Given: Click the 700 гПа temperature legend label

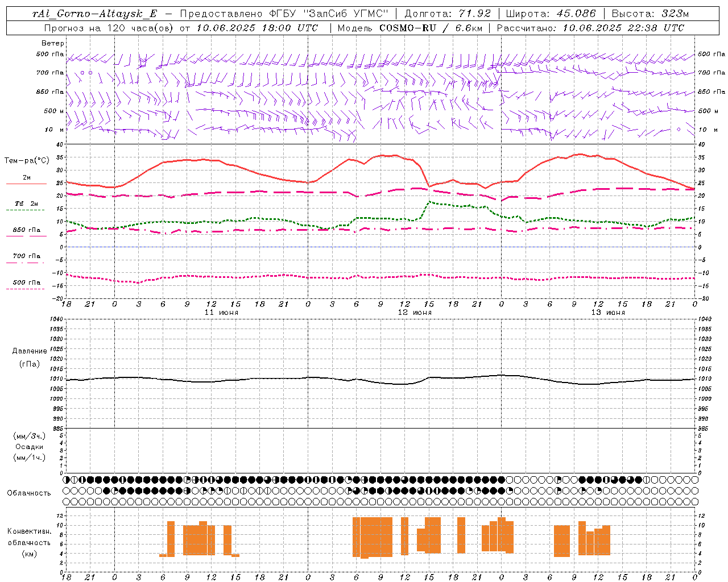Looking at the screenshot, I should point(27,256).
